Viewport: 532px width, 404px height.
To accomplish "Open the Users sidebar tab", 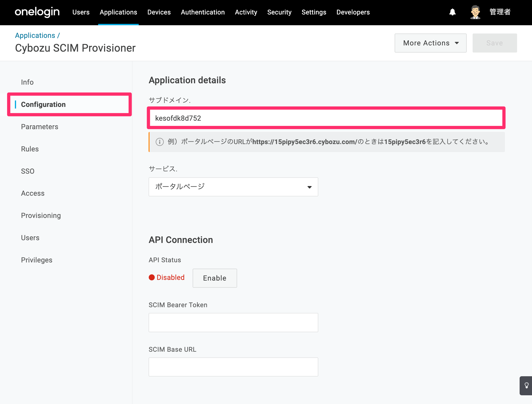I will [x=30, y=238].
